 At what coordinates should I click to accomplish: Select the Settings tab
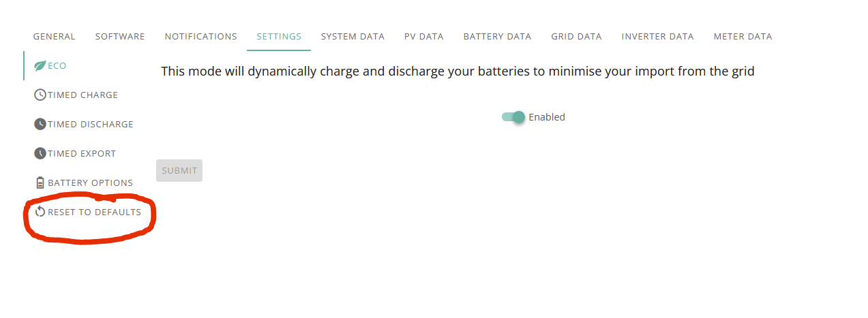coord(279,37)
